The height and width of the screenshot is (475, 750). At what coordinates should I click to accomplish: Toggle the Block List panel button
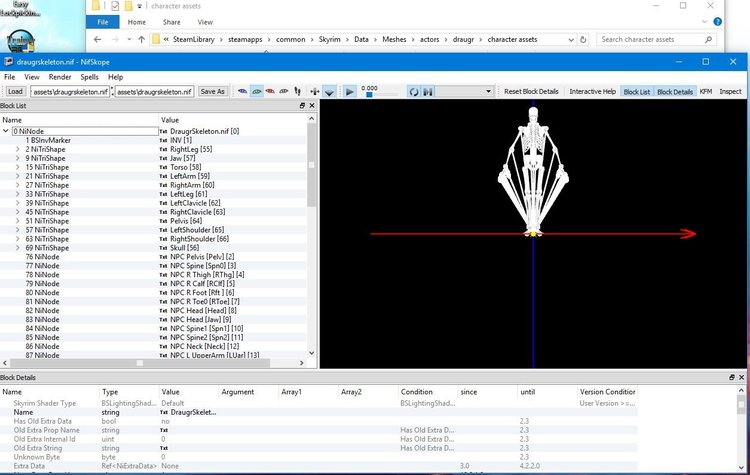637,91
